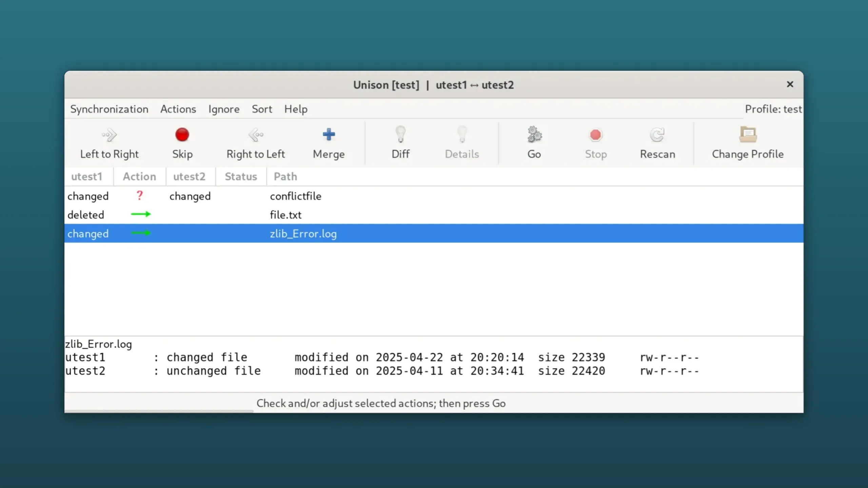Click the progress bar in the status area
This screenshot has height=488, width=868.
click(159, 411)
